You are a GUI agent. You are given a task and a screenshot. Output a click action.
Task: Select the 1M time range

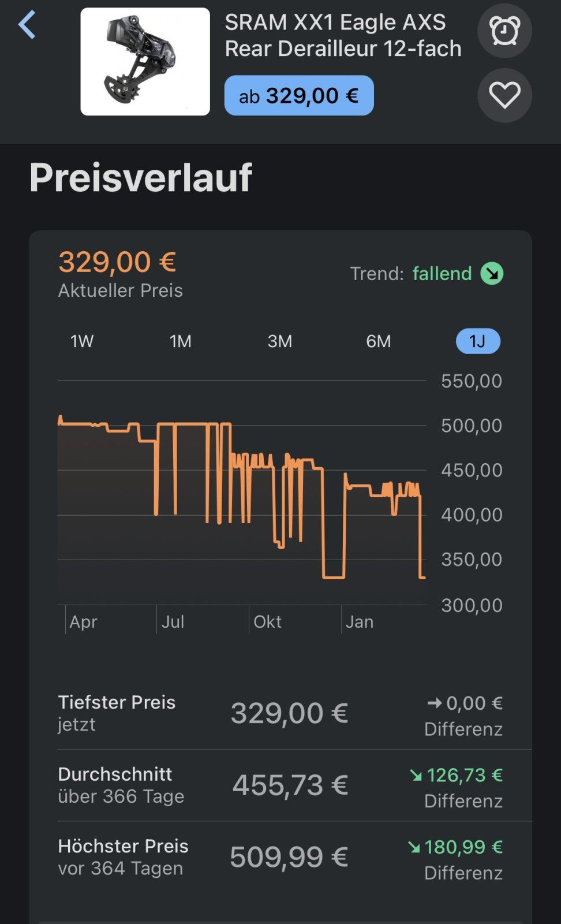coord(180,341)
